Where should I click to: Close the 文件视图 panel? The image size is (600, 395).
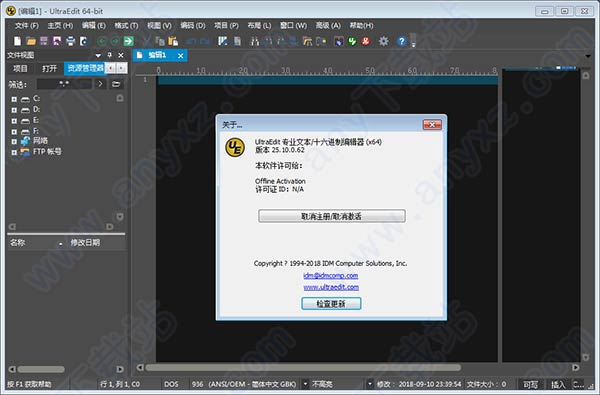click(121, 55)
